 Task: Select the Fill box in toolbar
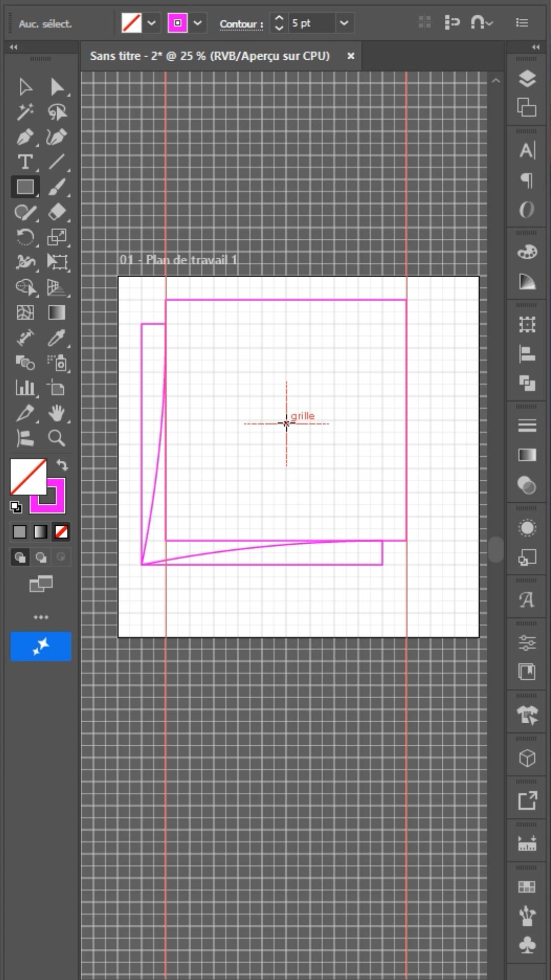pyautogui.click(x=29, y=477)
